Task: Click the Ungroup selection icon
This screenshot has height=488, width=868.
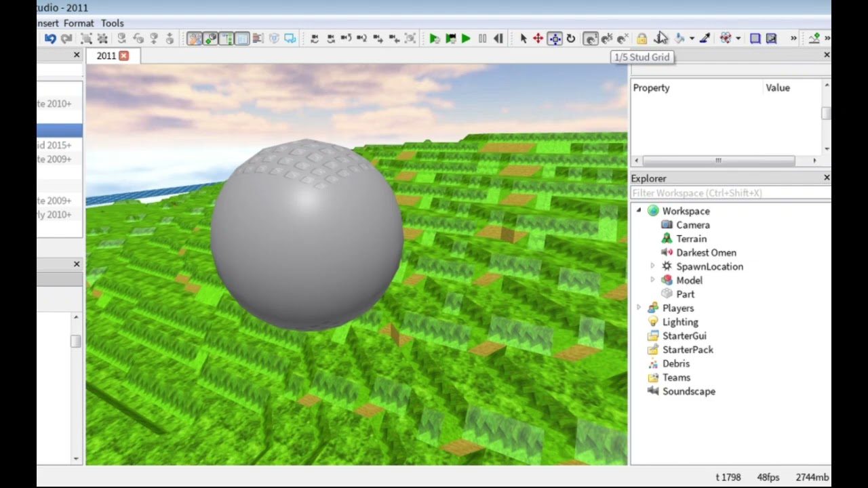Action: (x=102, y=39)
